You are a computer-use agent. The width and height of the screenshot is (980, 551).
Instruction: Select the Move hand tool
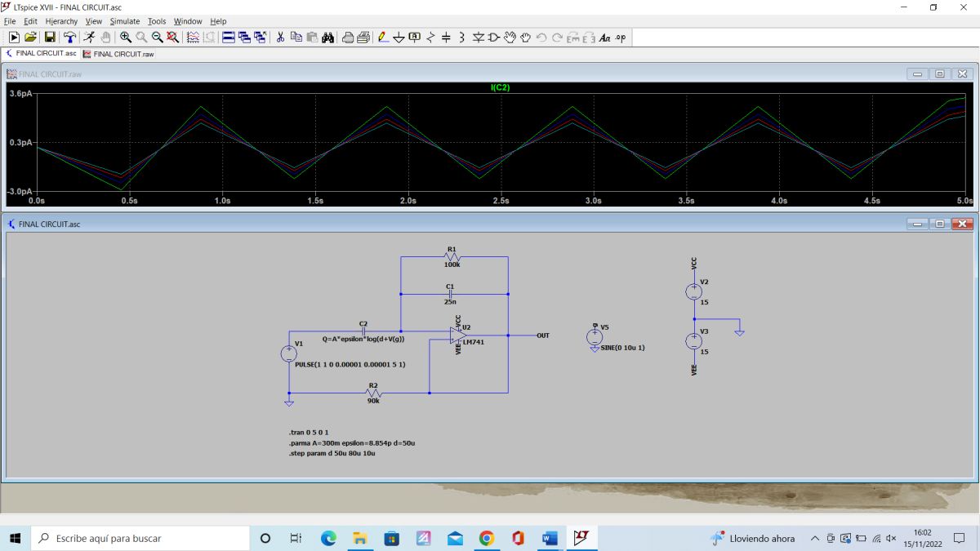[510, 38]
